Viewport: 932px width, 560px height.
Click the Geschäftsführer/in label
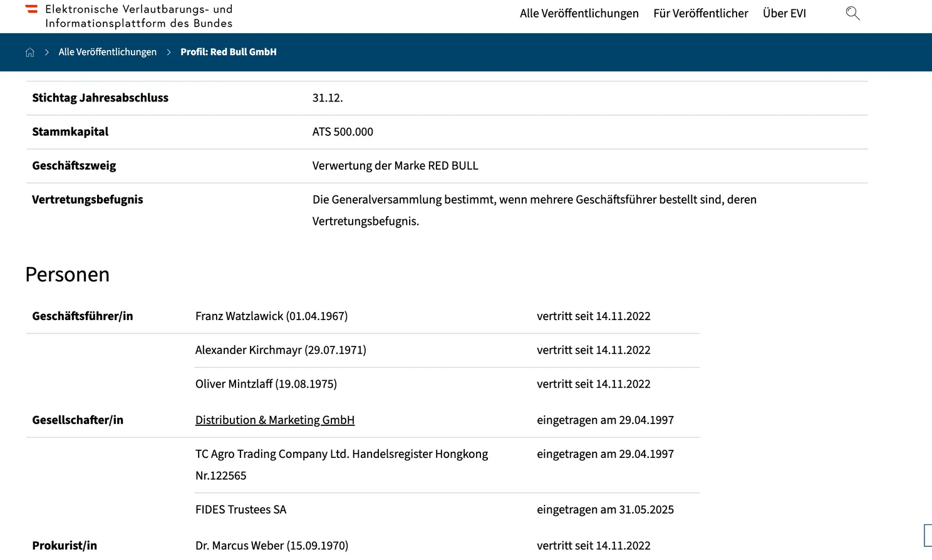[x=83, y=316]
